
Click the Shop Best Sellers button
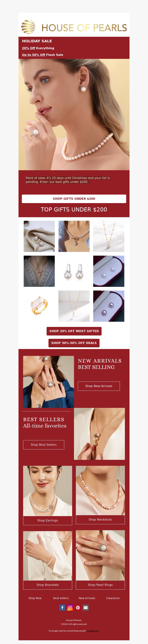point(44,445)
